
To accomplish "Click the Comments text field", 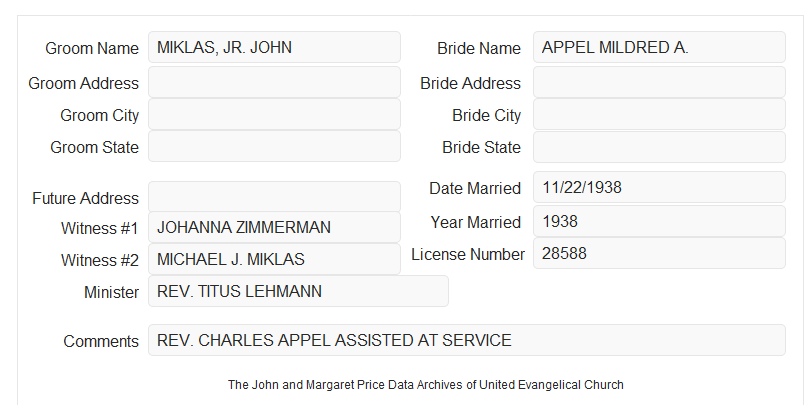I will pyautogui.click(x=467, y=340).
